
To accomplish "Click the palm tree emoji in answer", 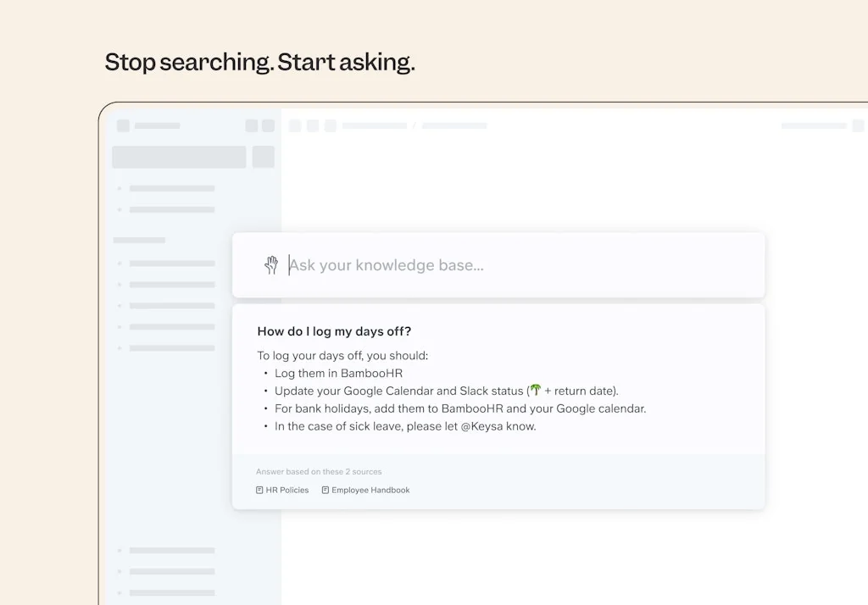I will (535, 391).
